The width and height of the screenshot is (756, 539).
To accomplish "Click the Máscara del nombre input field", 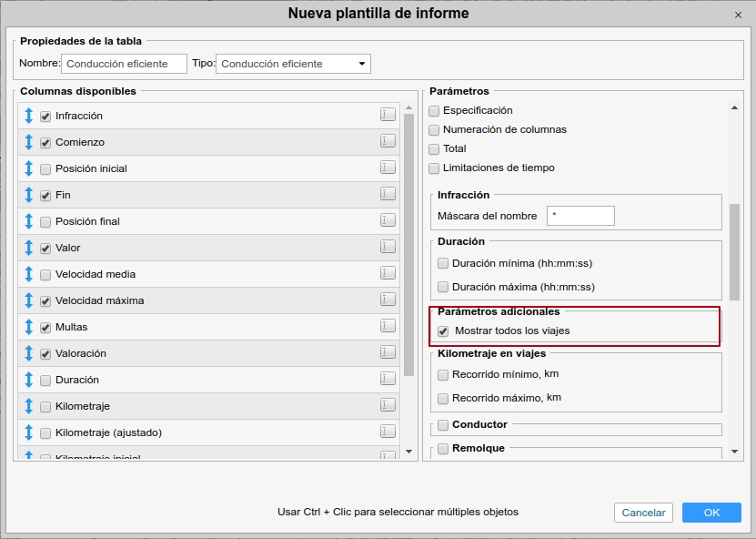I will tap(580, 216).
